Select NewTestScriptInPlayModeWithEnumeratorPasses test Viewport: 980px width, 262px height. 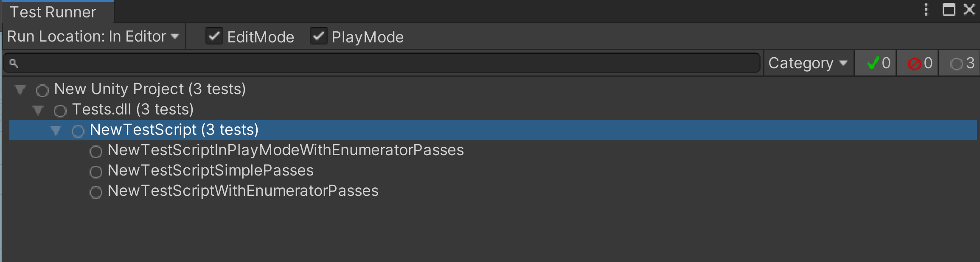[285, 150]
